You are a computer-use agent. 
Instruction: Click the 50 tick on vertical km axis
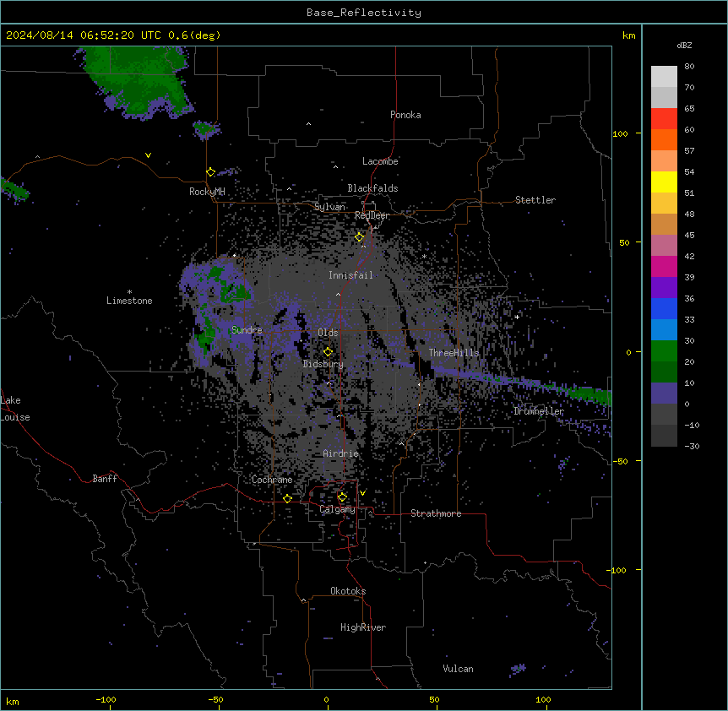coord(624,242)
